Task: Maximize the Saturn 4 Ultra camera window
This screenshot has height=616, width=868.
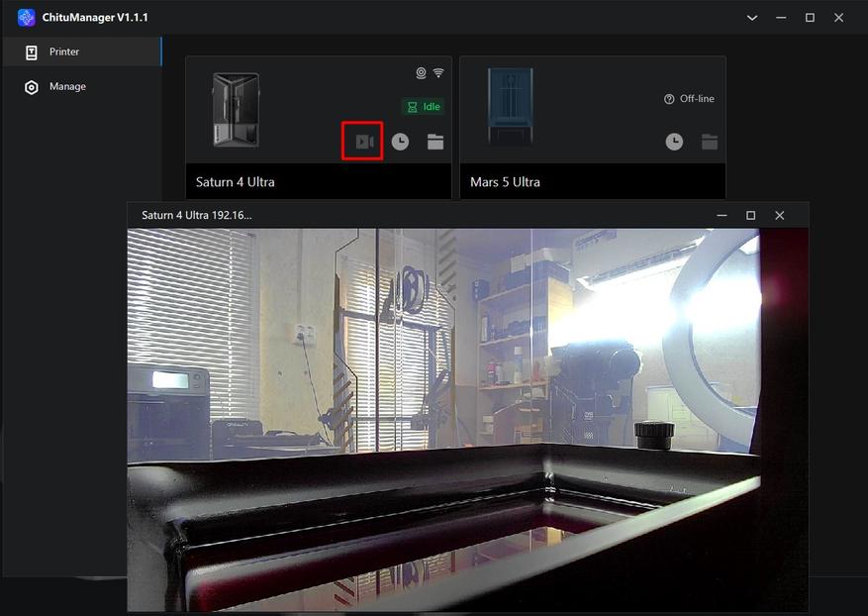Action: [750, 215]
